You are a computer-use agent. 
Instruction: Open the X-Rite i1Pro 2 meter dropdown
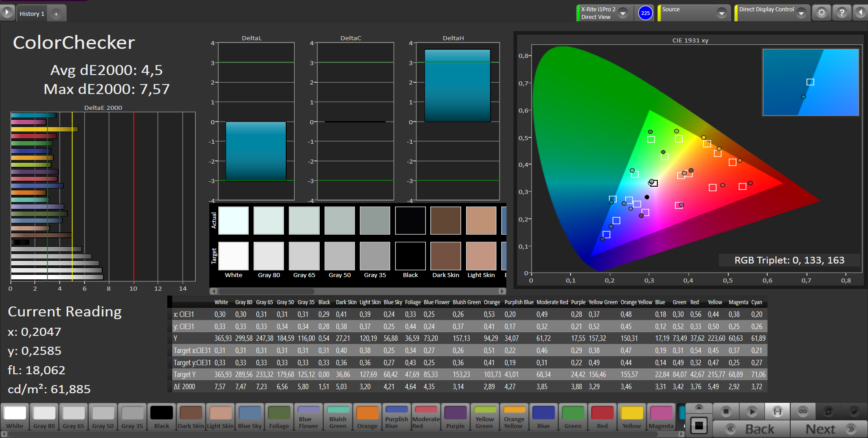(623, 13)
